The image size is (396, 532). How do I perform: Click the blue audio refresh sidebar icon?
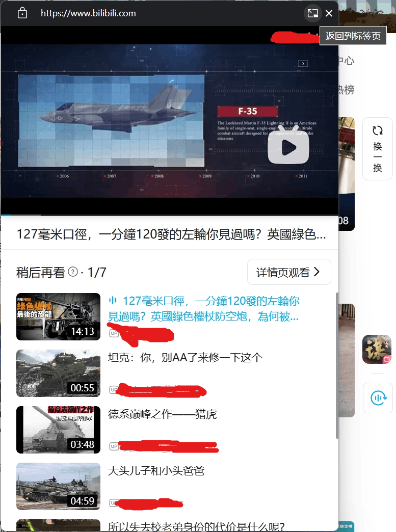[x=378, y=397]
